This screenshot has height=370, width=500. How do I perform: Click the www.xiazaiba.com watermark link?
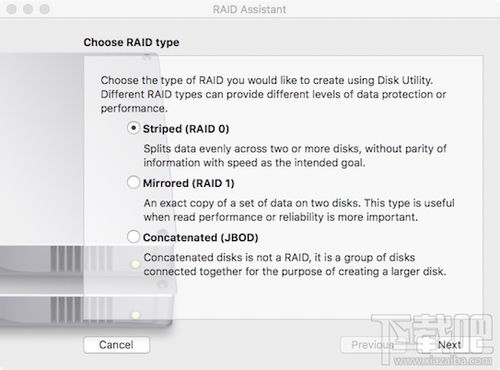443,360
